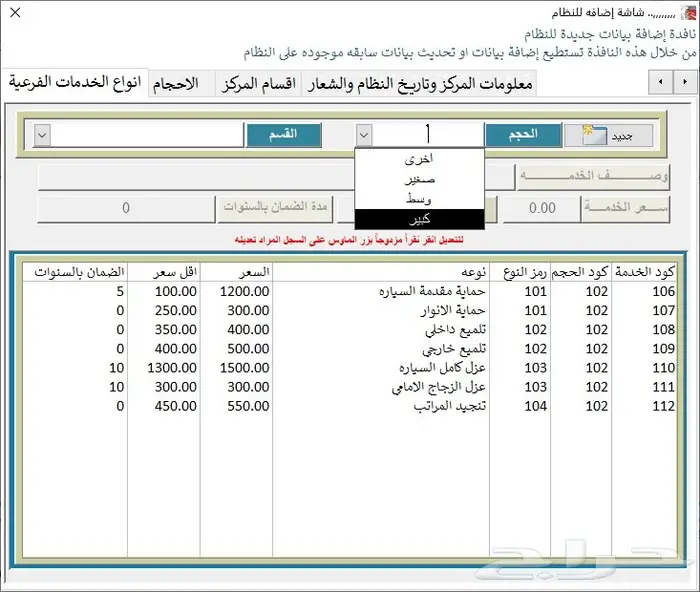Switch to اقسام المركز tab
This screenshot has height=592, width=700.
258,84
